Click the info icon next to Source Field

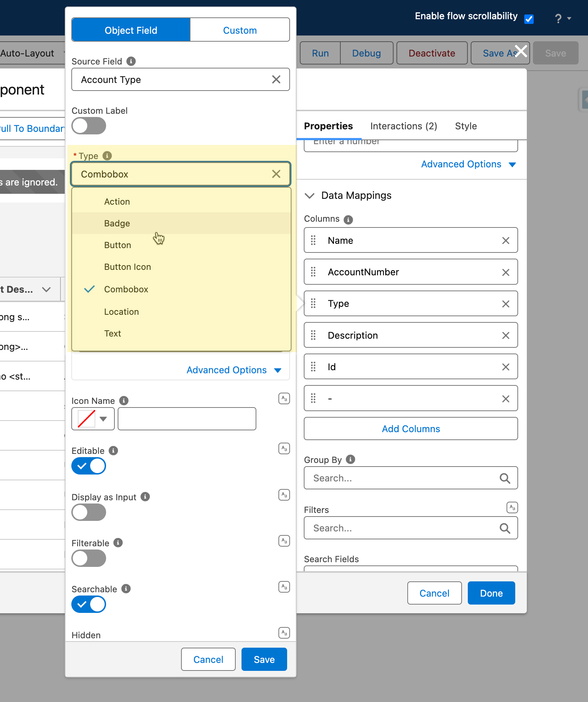[131, 61]
